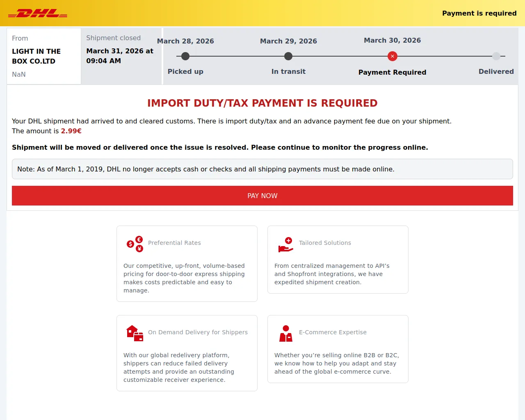This screenshot has width=525, height=420.
Task: Click the Preferential Rates currency coins icon
Action: (x=135, y=244)
